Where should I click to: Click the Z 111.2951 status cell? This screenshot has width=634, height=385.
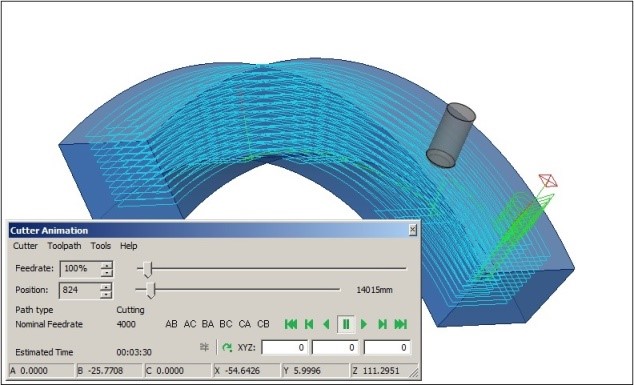click(x=384, y=371)
